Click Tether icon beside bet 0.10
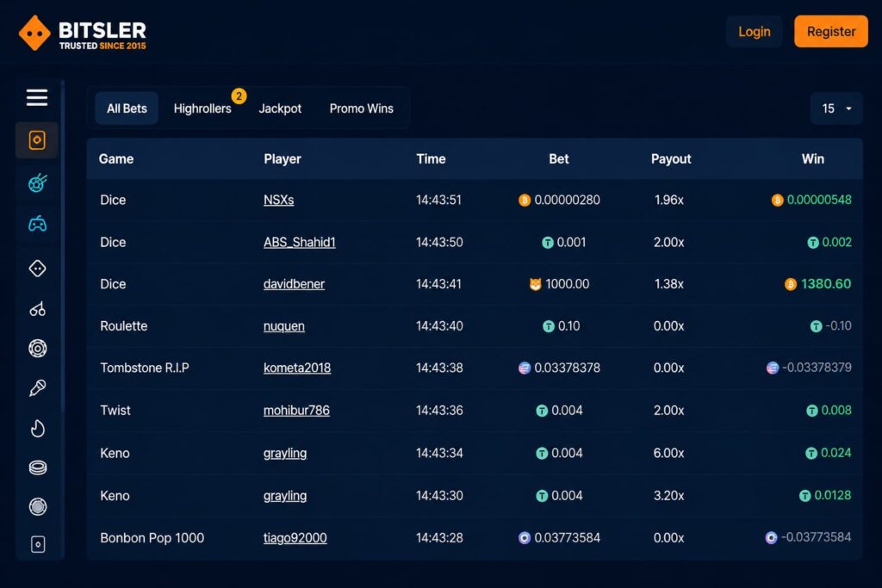 coord(548,326)
